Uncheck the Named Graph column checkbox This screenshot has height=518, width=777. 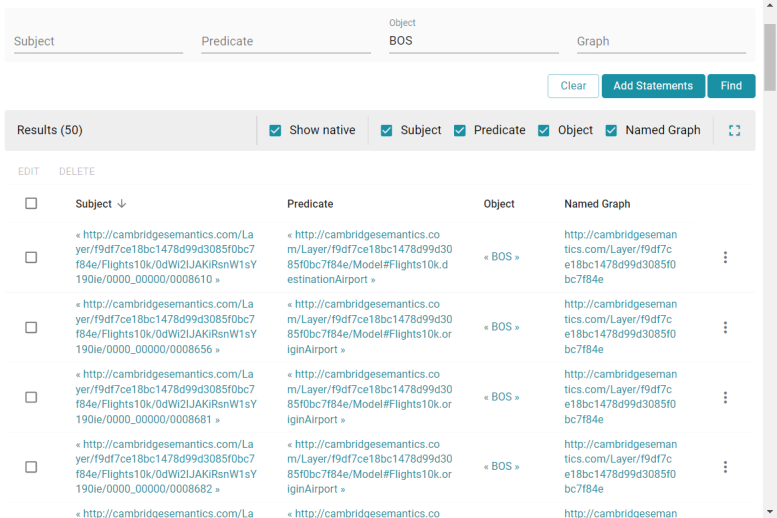coord(611,130)
